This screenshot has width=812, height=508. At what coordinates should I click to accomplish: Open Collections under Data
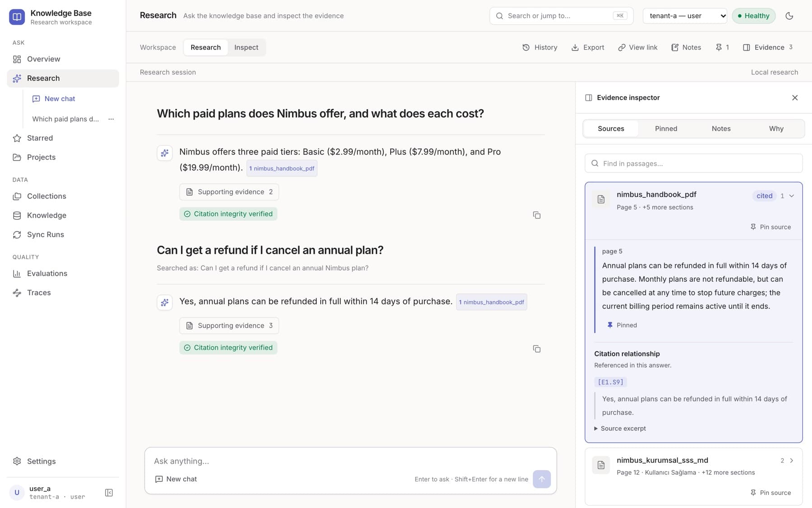[63, 196]
